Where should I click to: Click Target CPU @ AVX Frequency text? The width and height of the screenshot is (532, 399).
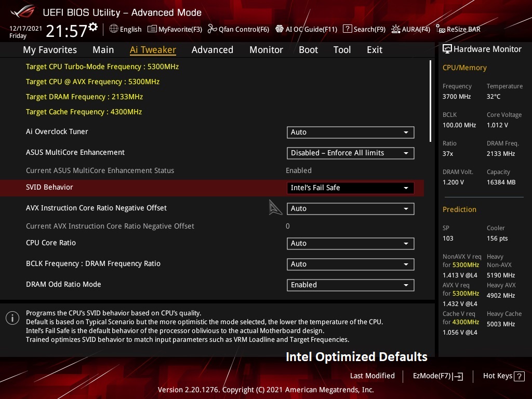tap(92, 82)
